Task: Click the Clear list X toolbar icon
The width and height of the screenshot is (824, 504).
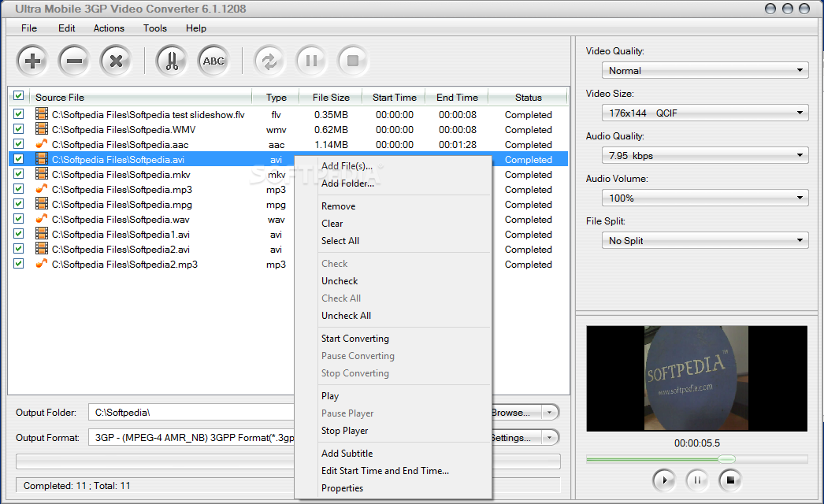Action: click(116, 61)
